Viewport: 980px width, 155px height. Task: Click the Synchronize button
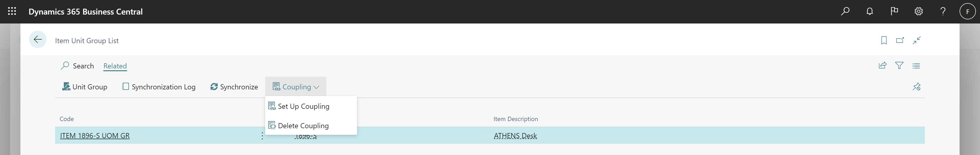234,87
